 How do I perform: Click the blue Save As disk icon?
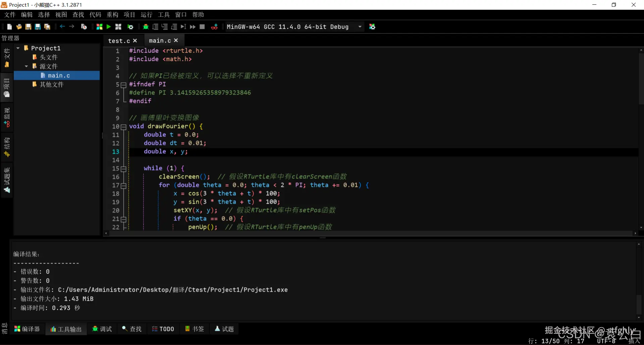[38, 27]
